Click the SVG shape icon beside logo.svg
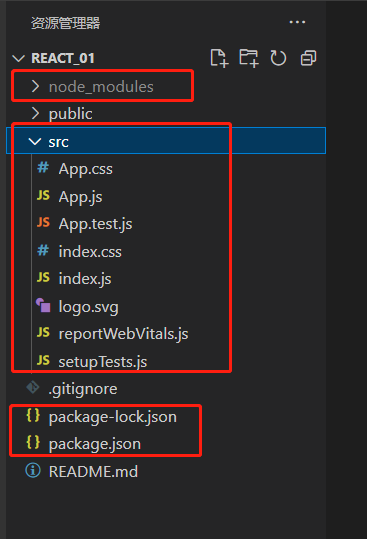The width and height of the screenshot is (367, 539). (x=43, y=305)
